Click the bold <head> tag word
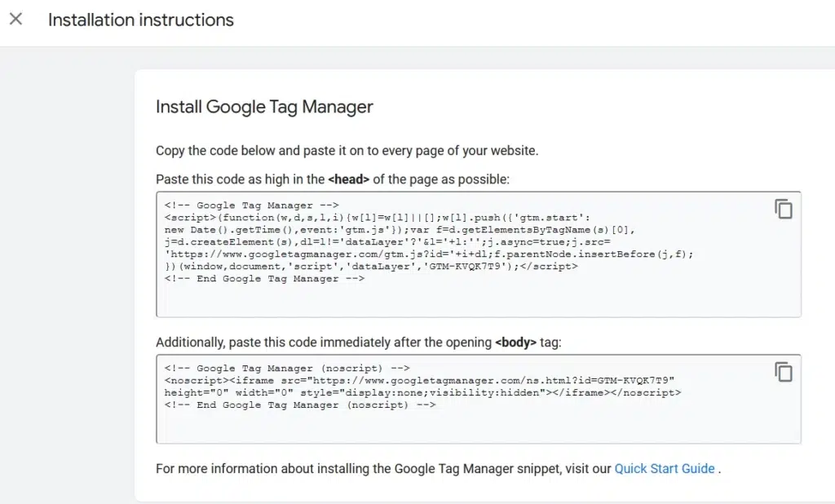Image resolution: width=835 pixels, height=504 pixels. point(349,179)
